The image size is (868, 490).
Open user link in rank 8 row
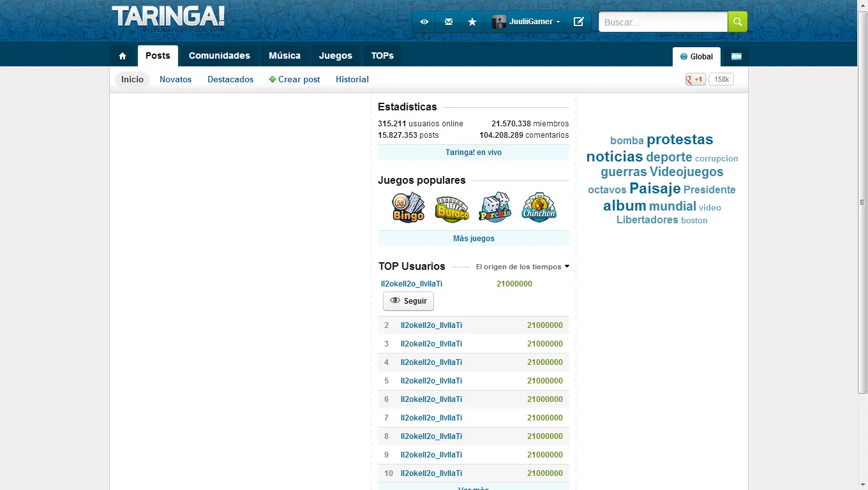click(x=431, y=436)
